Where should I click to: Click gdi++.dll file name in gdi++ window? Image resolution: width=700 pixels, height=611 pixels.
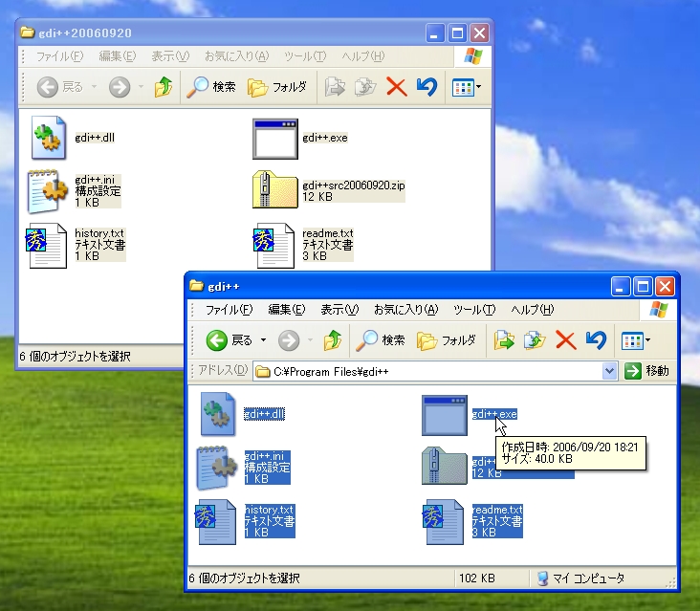click(x=264, y=414)
